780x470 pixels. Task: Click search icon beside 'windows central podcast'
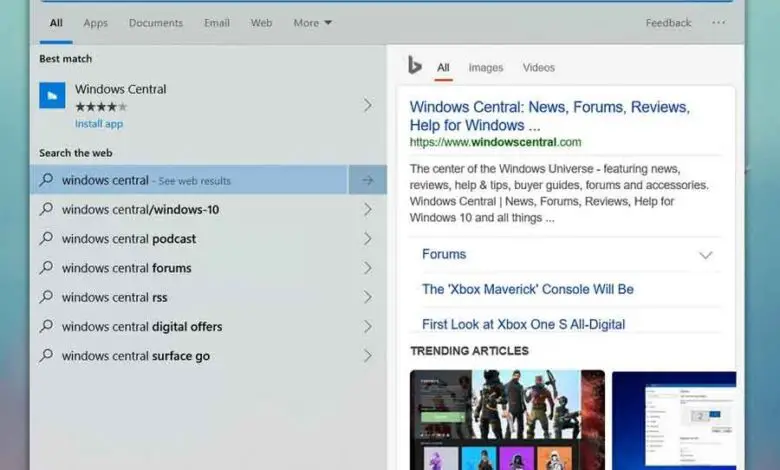point(46,238)
